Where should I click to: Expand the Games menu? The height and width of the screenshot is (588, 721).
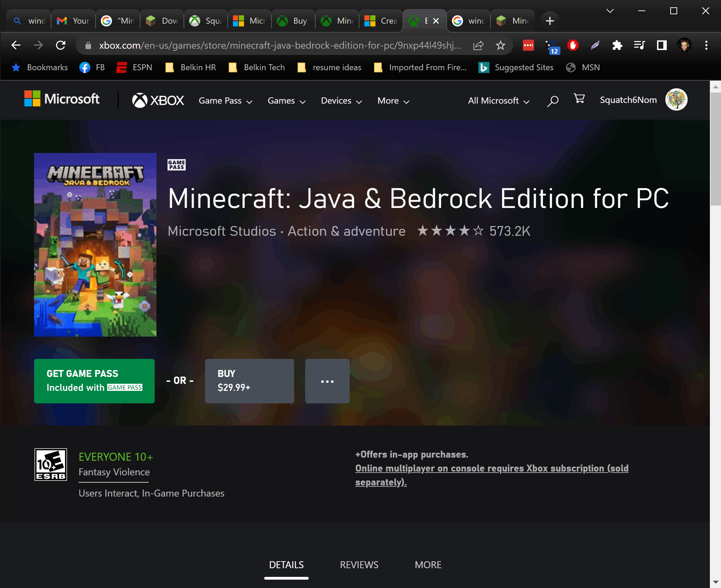click(286, 101)
